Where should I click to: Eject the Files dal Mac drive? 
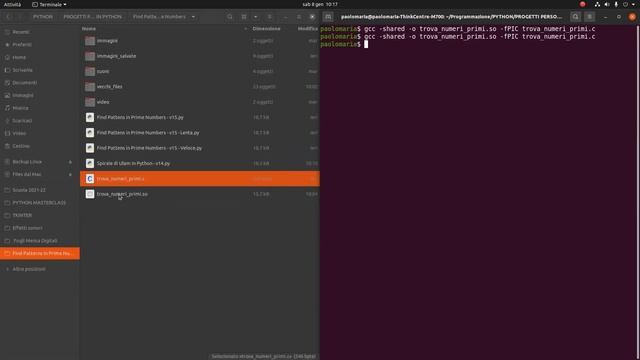(70, 174)
